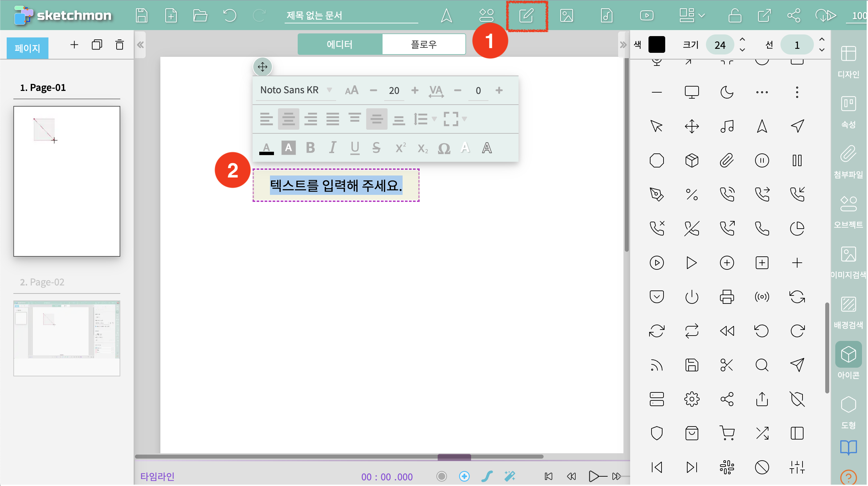This screenshot has width=868, height=486.
Task: Toggle italic text formatting
Action: 332,148
